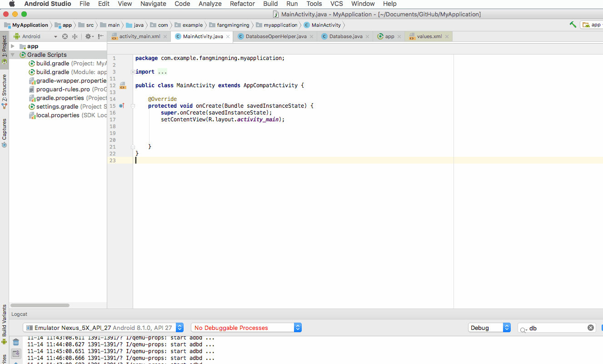This screenshot has width=603, height=364.
Task: Clear the db text in the Logcat search field
Action: point(590,327)
